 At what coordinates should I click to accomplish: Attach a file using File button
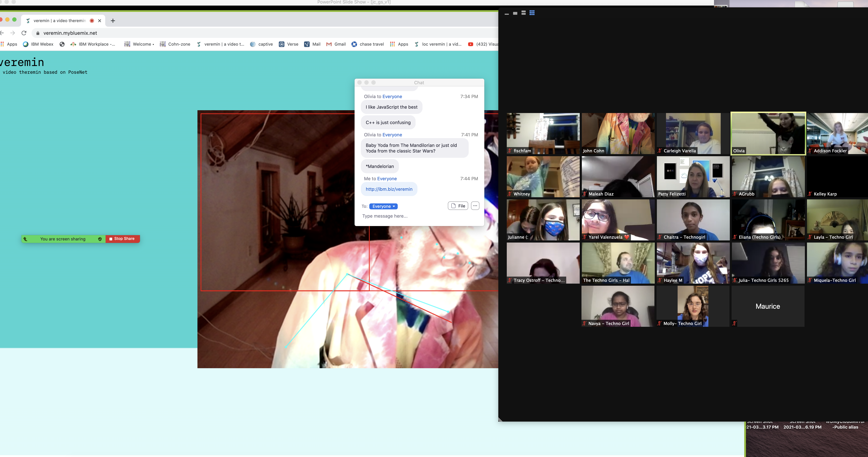pyautogui.click(x=458, y=206)
